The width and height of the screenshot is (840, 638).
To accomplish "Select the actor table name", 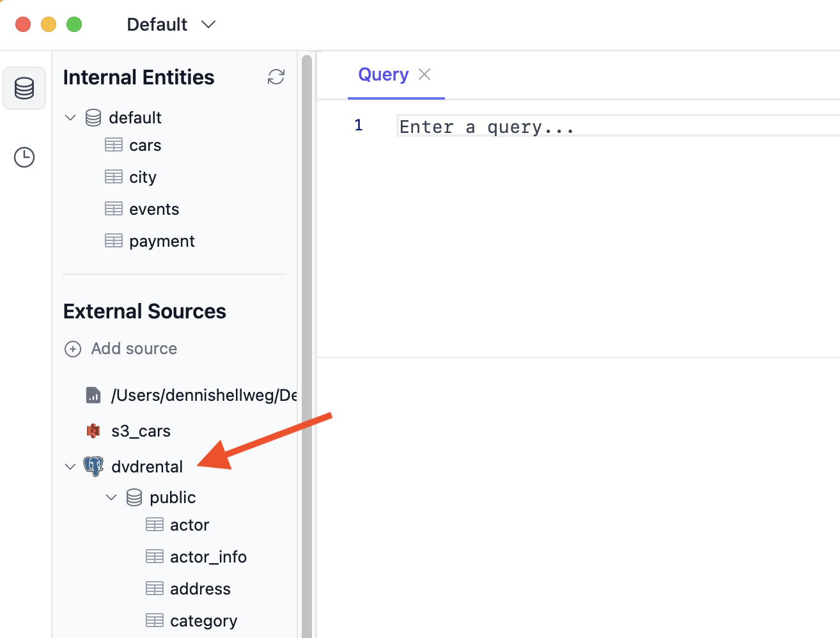I will click(189, 525).
